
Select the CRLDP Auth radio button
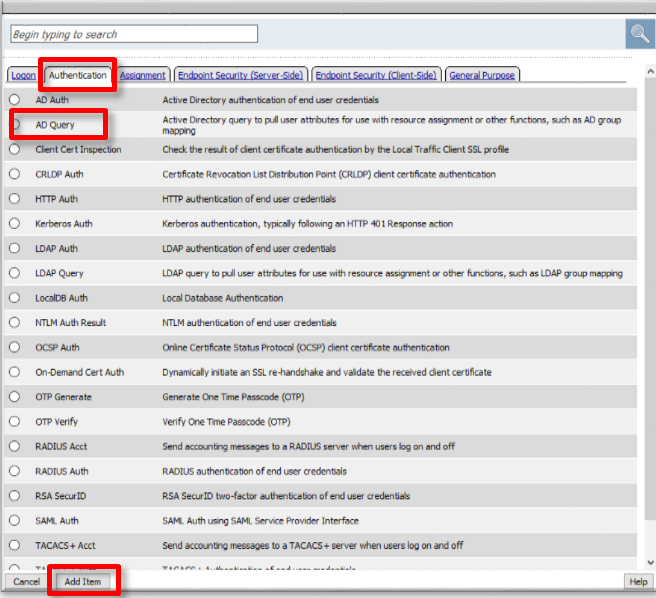(x=15, y=174)
